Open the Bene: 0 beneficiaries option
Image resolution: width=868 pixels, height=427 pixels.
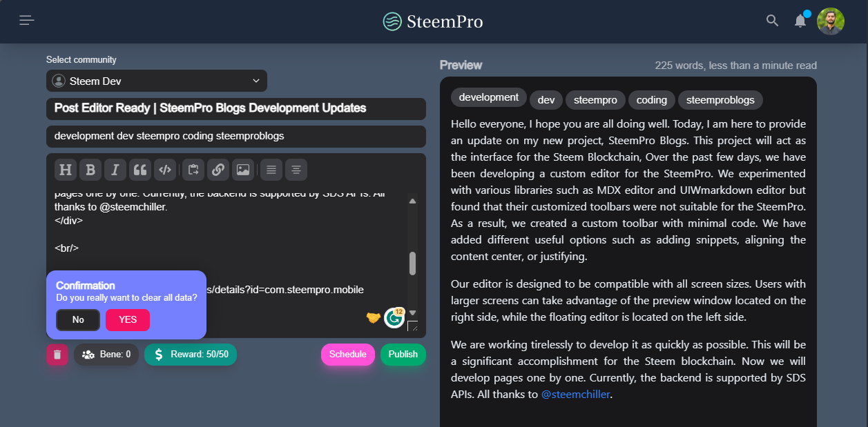(x=106, y=355)
